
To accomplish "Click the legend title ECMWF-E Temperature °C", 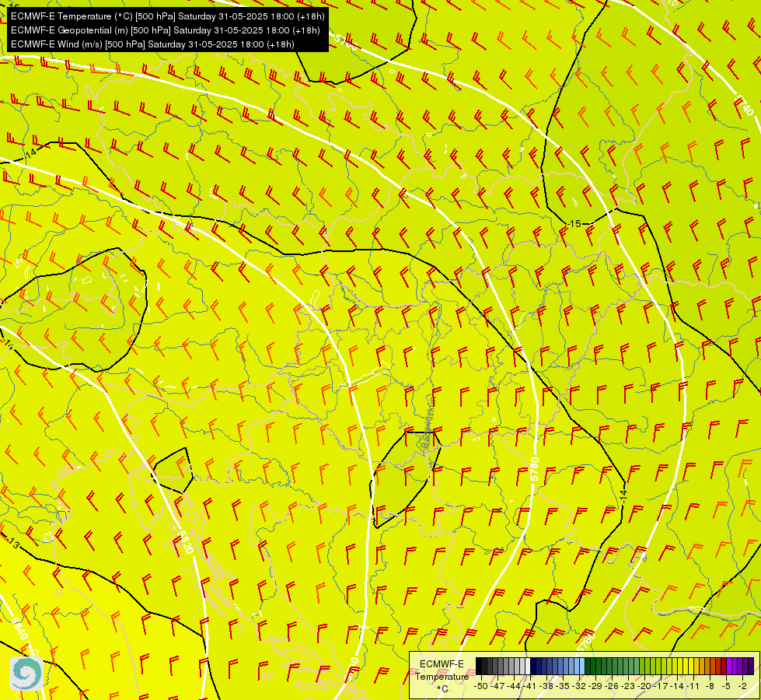I will coord(442,676).
